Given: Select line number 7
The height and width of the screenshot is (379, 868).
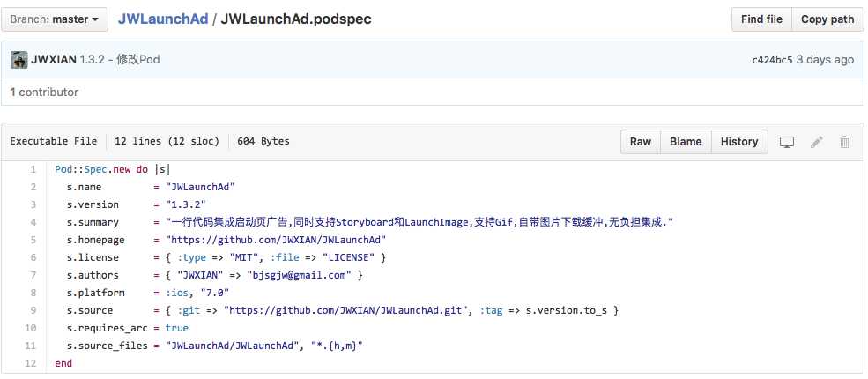Looking at the screenshot, I should tap(33, 275).
